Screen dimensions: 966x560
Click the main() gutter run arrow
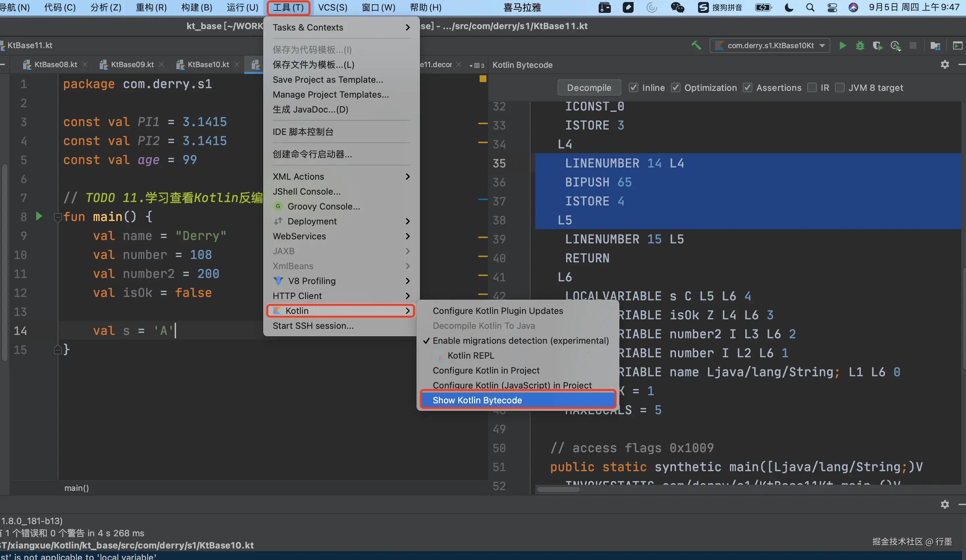[x=39, y=216]
